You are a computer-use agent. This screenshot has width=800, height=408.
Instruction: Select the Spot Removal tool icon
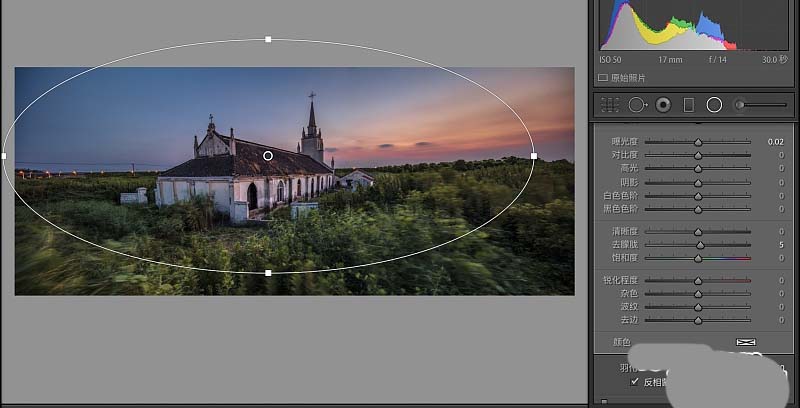tap(637, 105)
